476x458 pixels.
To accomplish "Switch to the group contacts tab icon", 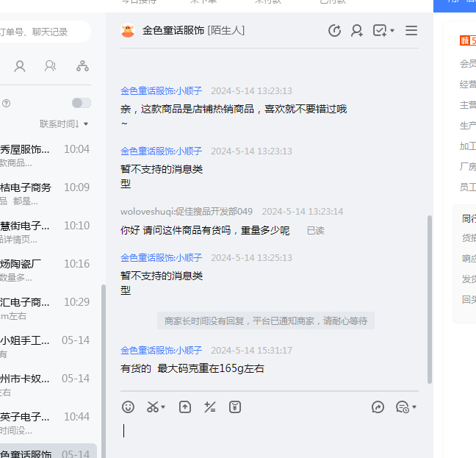I will (x=50, y=66).
